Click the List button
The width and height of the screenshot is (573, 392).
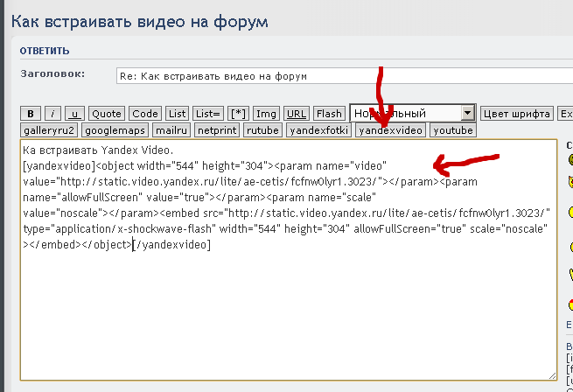pos(178,114)
